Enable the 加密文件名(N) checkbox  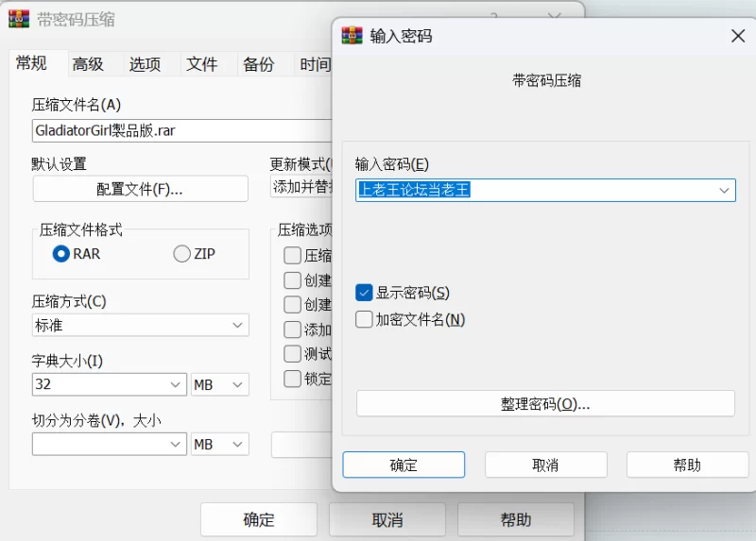coord(364,319)
